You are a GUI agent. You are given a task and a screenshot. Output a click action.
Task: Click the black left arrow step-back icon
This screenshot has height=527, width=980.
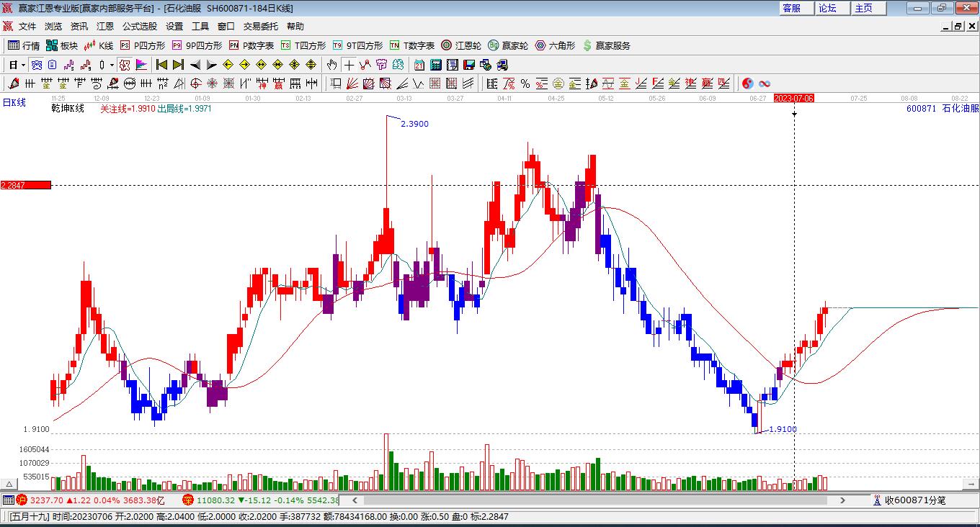[195, 65]
